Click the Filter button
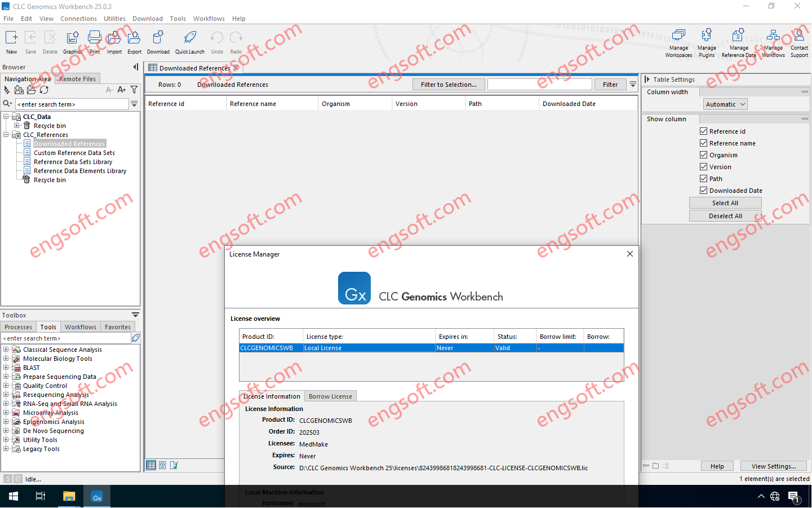 click(610, 85)
